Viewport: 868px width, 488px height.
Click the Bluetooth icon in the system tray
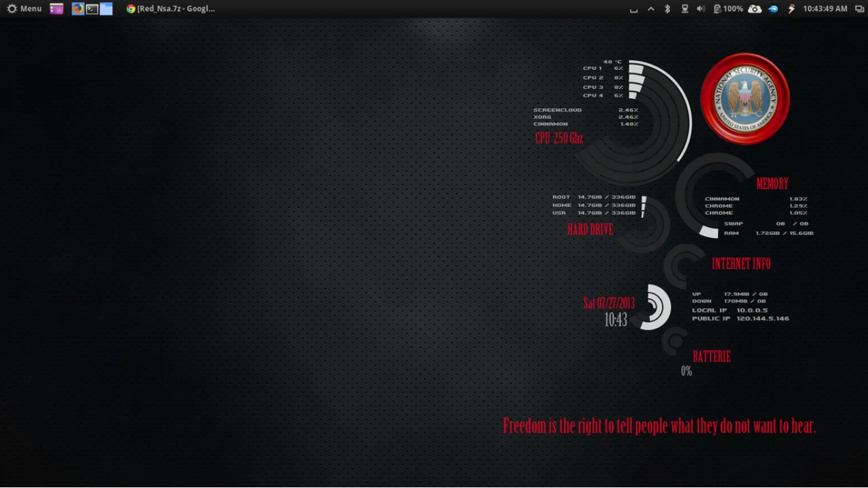tap(667, 9)
